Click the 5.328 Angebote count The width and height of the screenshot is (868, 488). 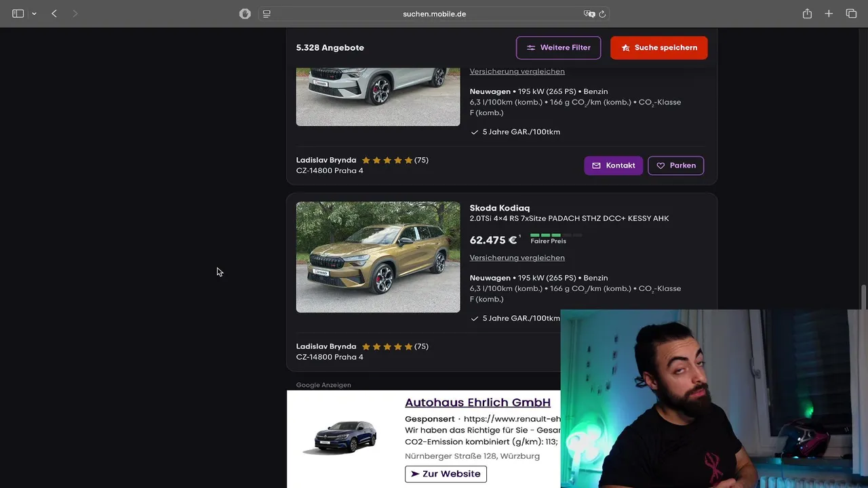coord(330,47)
